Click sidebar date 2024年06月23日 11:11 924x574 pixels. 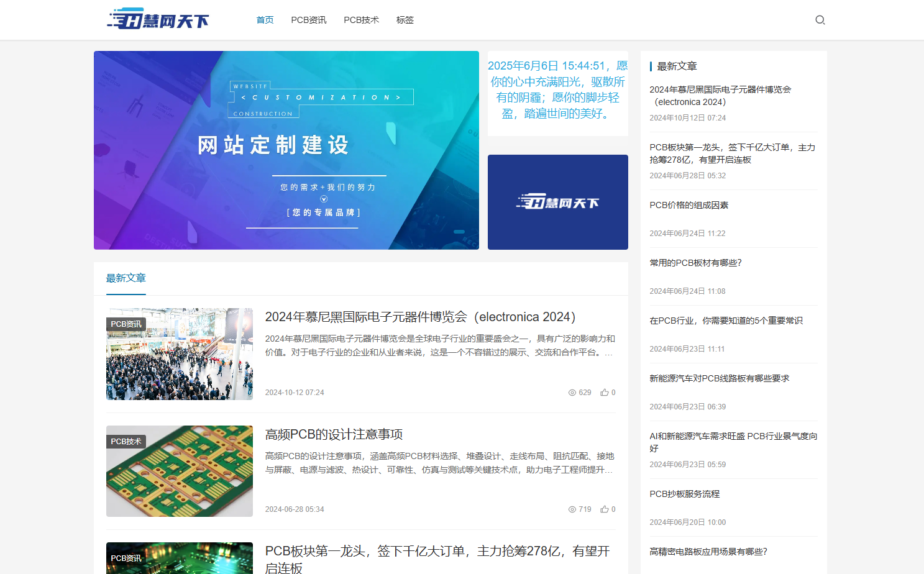688,349
